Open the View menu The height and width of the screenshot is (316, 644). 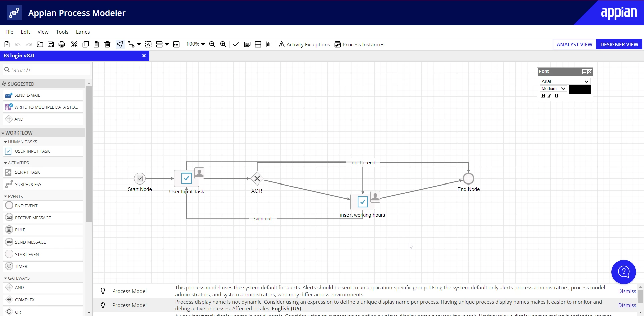[43, 32]
